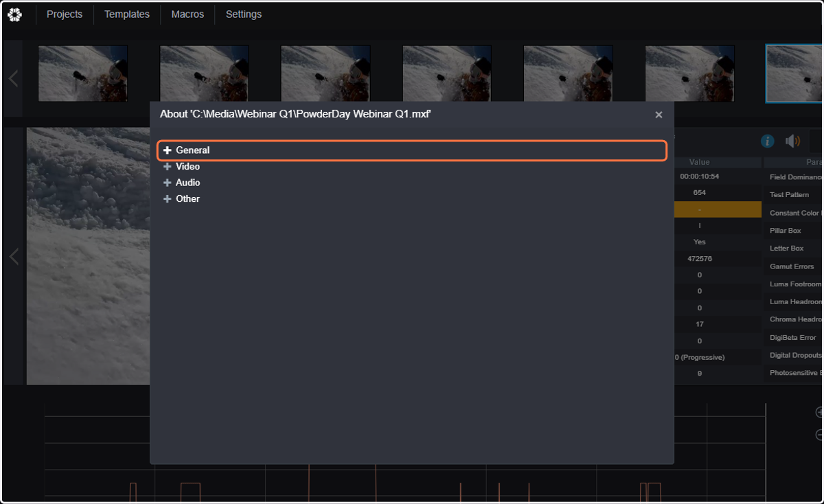Close the About dialog with X
824x504 pixels.
point(659,115)
